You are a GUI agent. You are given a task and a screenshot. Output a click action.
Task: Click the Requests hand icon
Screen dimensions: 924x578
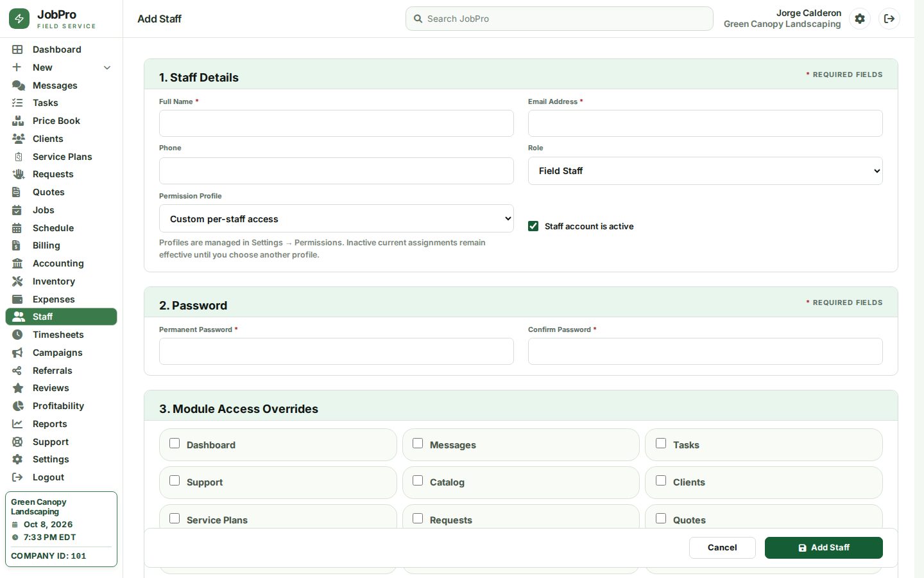click(18, 174)
